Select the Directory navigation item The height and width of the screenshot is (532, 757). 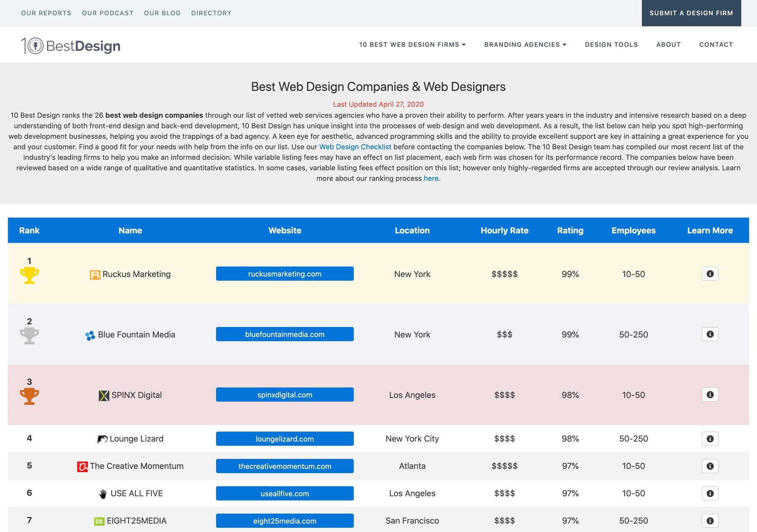pyautogui.click(x=211, y=13)
